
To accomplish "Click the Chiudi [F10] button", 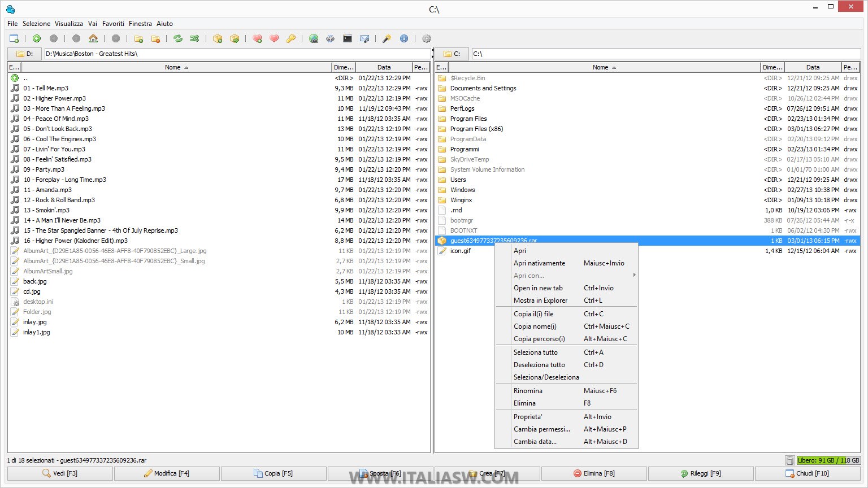I will tap(808, 473).
